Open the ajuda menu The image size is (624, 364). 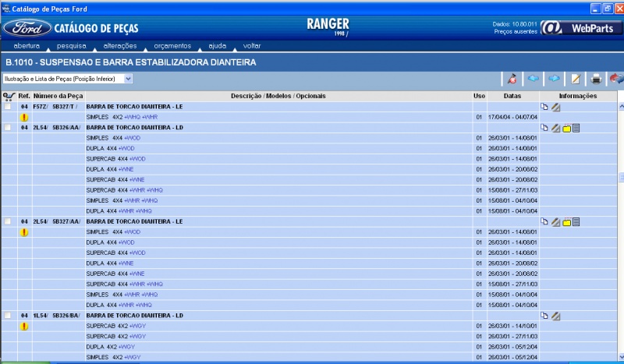[x=218, y=46]
